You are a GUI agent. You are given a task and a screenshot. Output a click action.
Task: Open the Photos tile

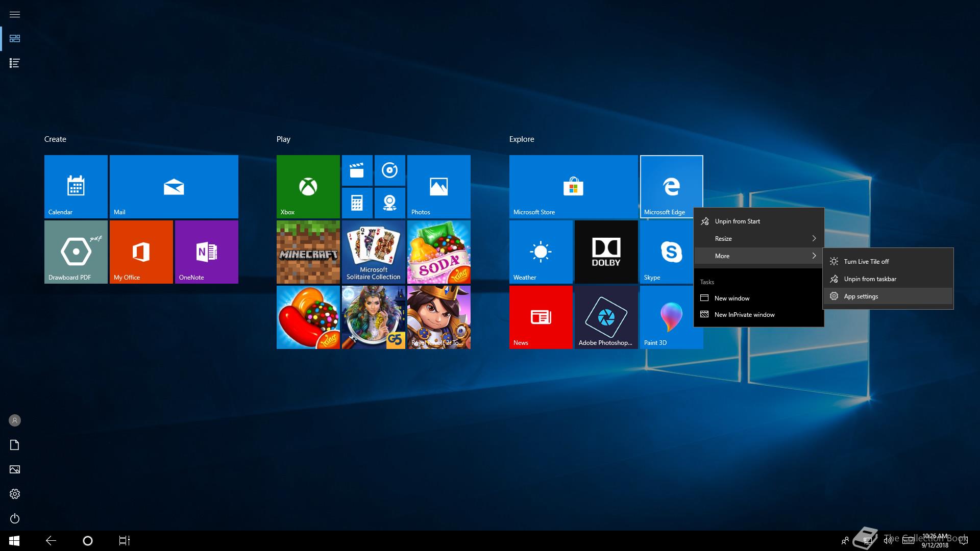(x=439, y=187)
